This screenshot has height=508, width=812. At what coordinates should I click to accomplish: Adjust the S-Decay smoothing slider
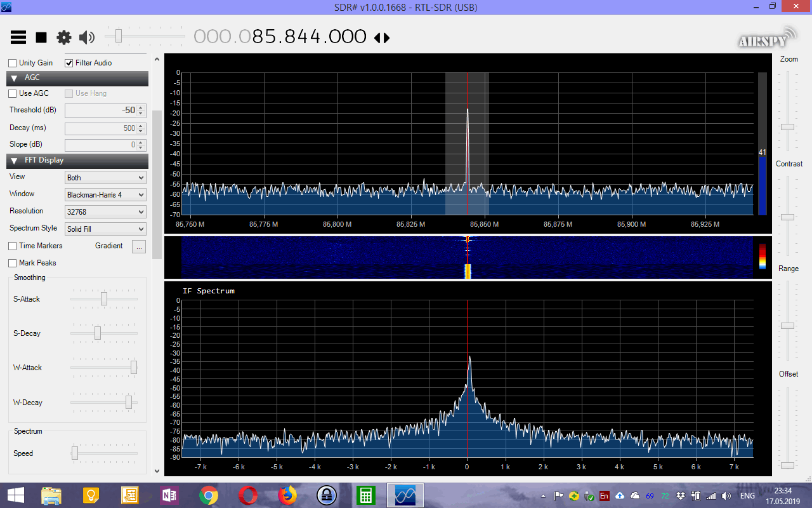[98, 333]
